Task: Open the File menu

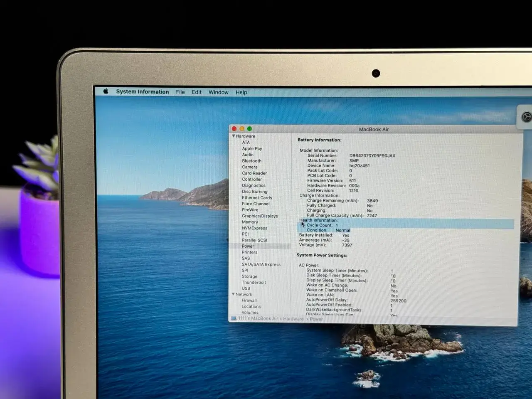Action: point(180,92)
